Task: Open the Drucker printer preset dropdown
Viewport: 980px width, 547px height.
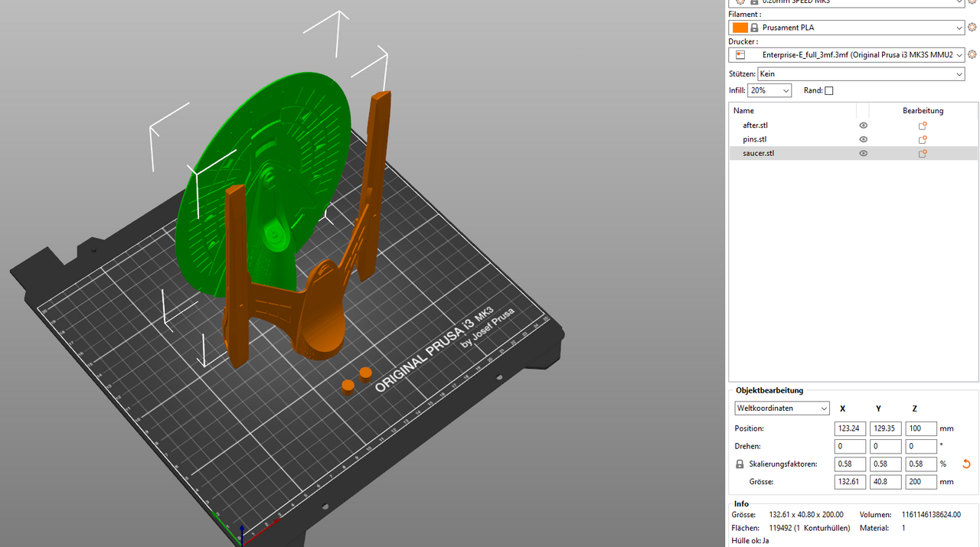Action: 847,55
